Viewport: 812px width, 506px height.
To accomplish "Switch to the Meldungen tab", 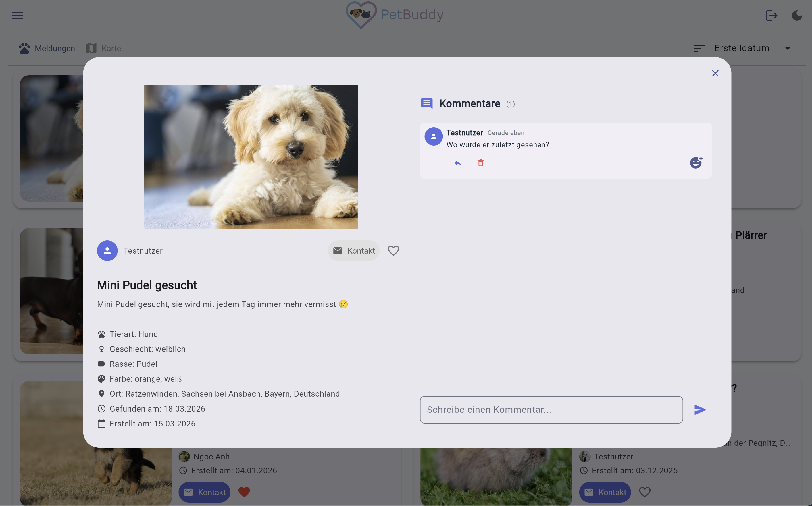I will click(47, 49).
